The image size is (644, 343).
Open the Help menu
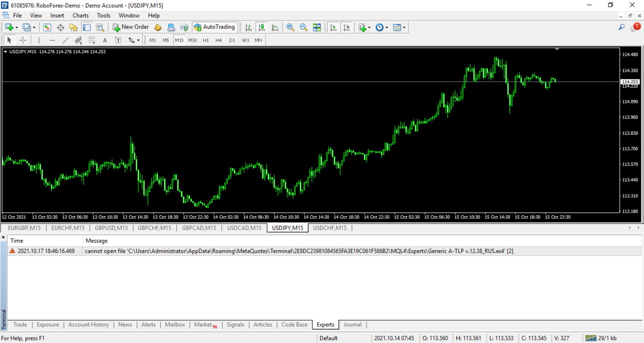[x=154, y=15]
